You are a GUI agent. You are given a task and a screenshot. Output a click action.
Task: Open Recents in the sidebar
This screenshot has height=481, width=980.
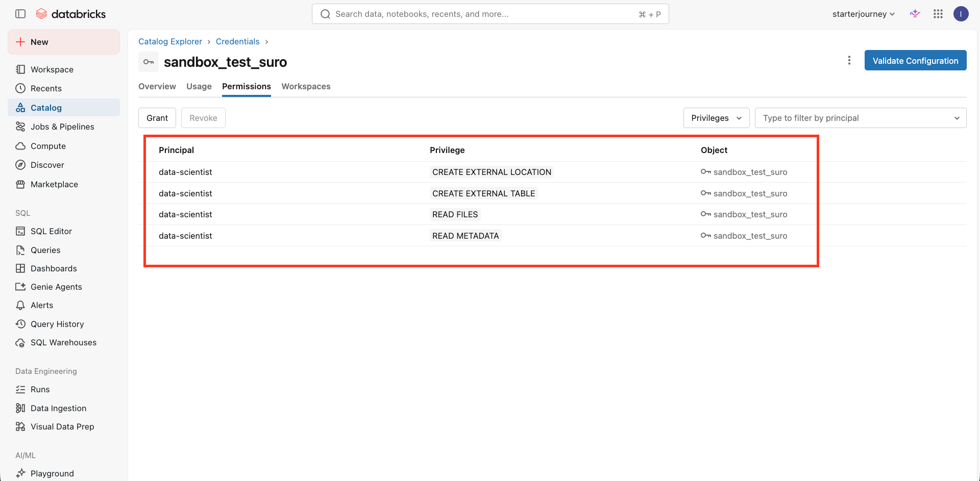(64, 88)
